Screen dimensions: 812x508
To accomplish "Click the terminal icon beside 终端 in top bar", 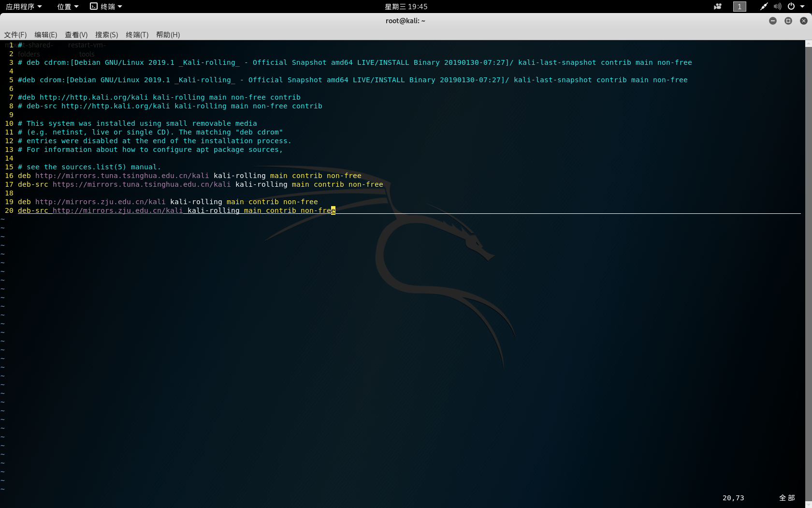I will click(x=94, y=6).
